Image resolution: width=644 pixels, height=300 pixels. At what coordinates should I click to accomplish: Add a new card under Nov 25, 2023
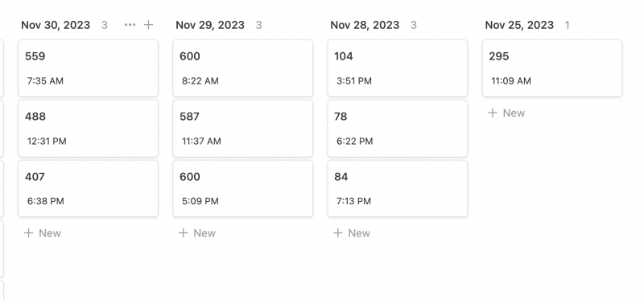coord(507,113)
